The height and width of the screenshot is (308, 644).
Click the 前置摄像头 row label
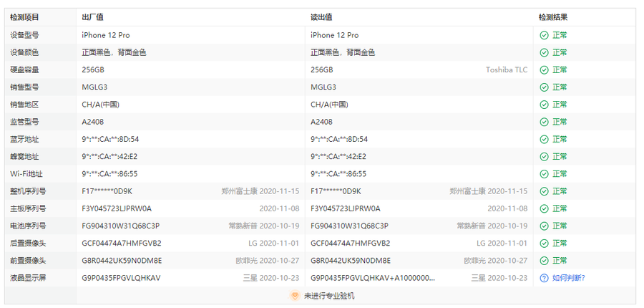click(x=28, y=261)
